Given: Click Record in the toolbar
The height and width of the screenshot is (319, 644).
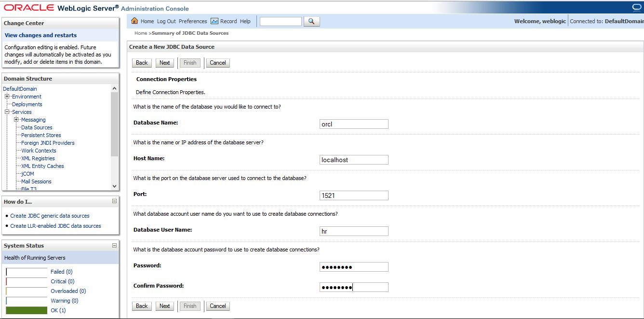Looking at the screenshot, I should (x=228, y=21).
